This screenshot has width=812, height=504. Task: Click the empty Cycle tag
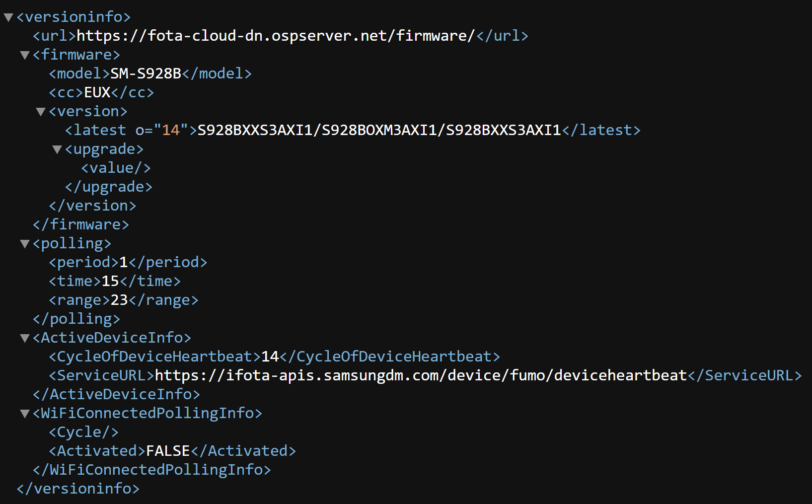click(x=83, y=432)
